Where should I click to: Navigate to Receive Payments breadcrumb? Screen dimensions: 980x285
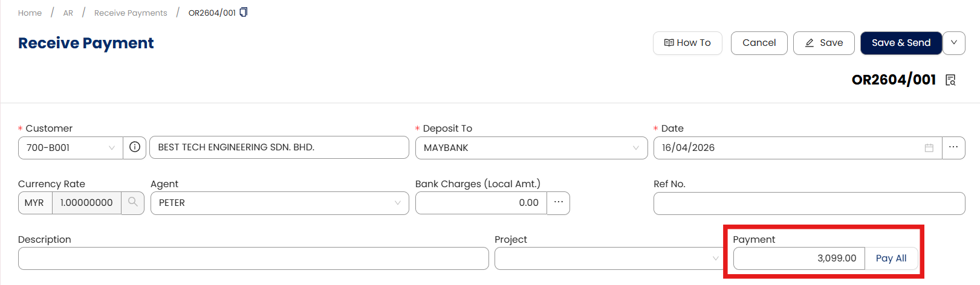point(131,13)
